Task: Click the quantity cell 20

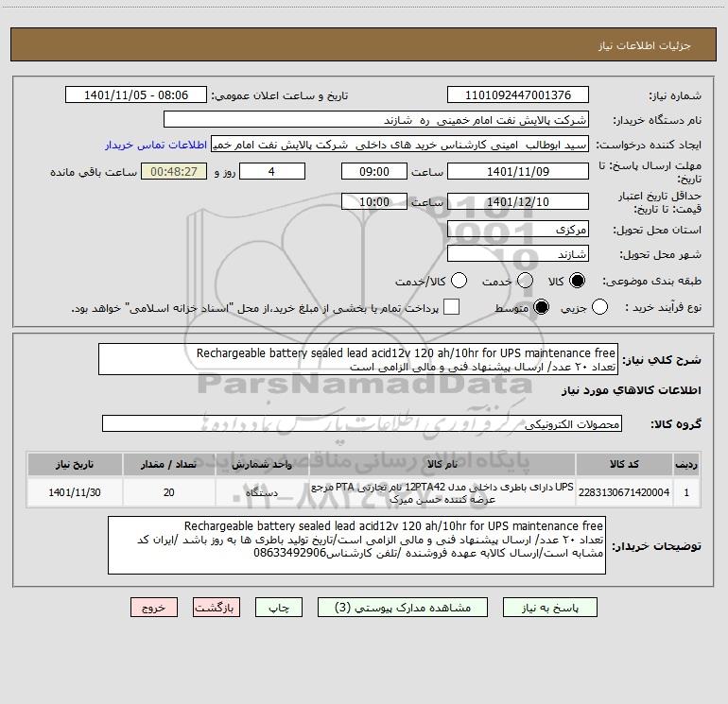Action: click(x=169, y=492)
